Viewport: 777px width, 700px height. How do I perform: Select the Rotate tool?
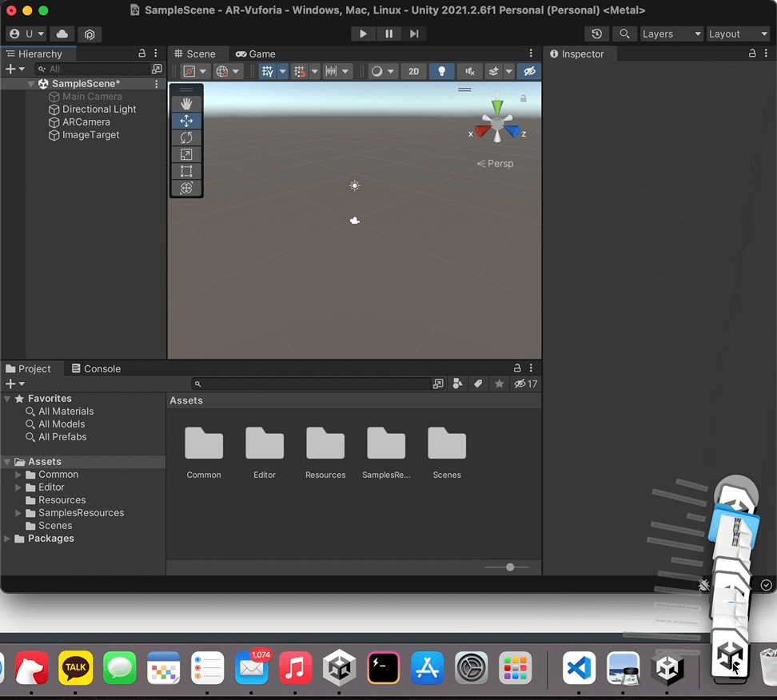pos(186,137)
